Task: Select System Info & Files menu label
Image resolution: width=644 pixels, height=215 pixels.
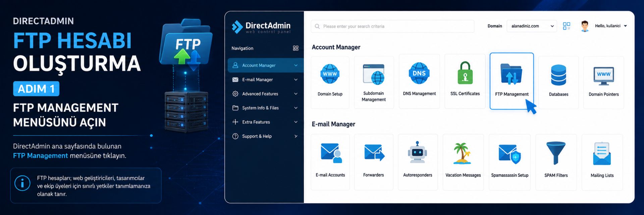Action: tap(261, 108)
